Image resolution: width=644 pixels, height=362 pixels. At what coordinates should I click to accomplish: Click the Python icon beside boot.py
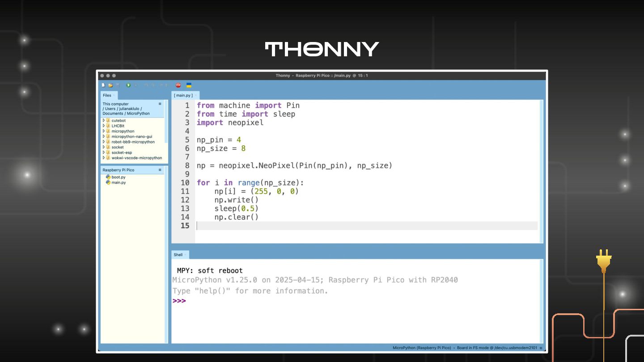(x=108, y=177)
